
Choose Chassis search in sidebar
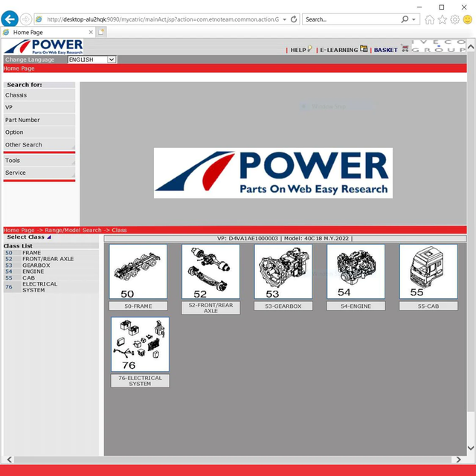(39, 95)
